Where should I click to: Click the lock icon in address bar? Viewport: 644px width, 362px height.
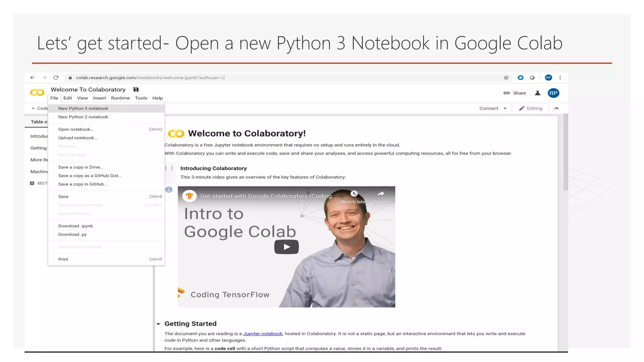click(x=70, y=78)
